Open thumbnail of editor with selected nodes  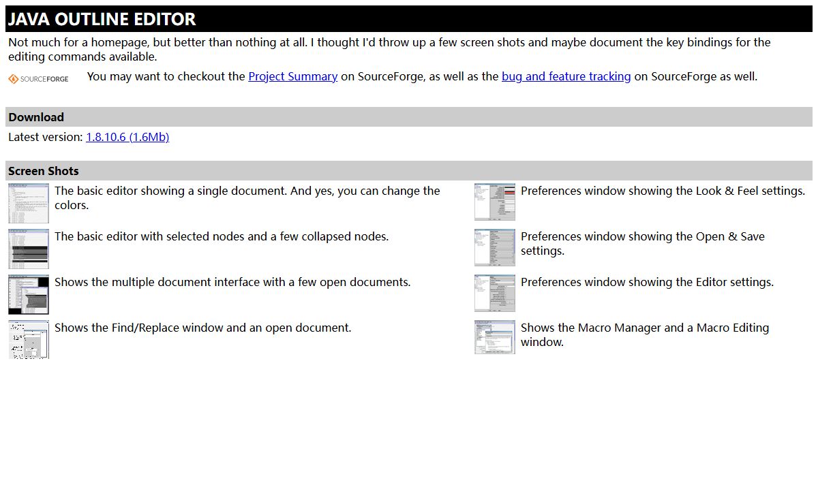29,249
